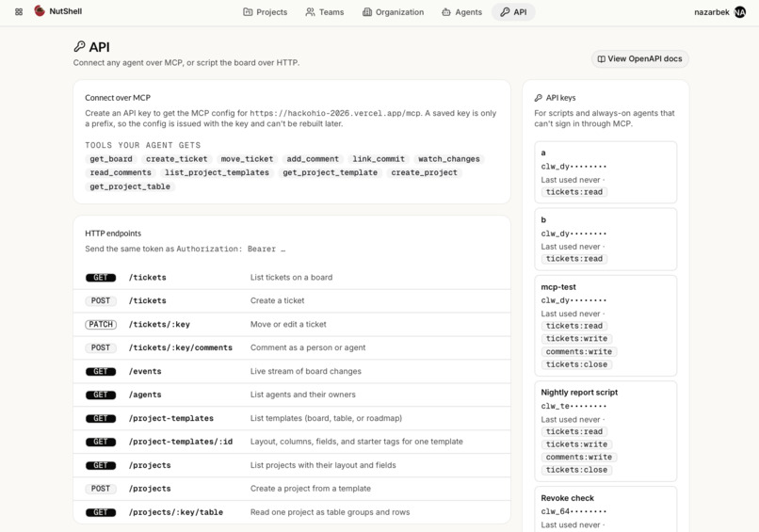Click tickets:close scope under Nightly report script

pos(576,470)
